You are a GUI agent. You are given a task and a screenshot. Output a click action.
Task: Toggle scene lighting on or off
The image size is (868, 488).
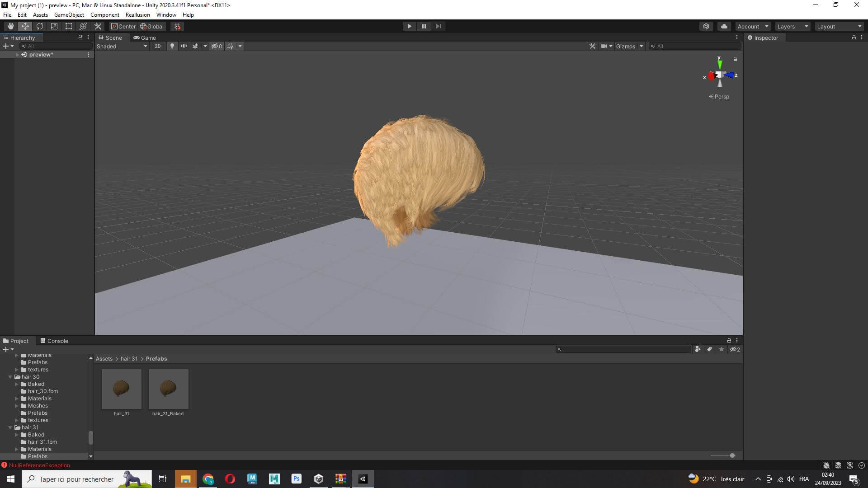172,46
